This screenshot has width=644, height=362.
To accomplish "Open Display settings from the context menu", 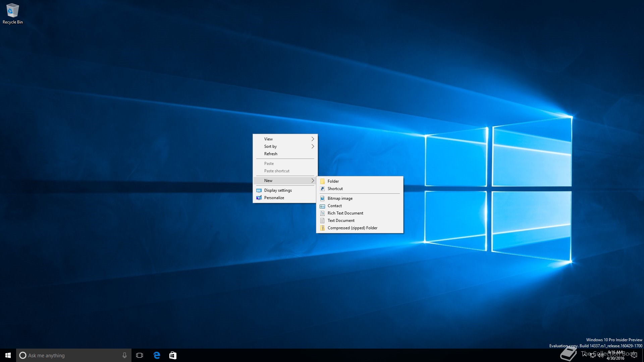I will pos(285,190).
